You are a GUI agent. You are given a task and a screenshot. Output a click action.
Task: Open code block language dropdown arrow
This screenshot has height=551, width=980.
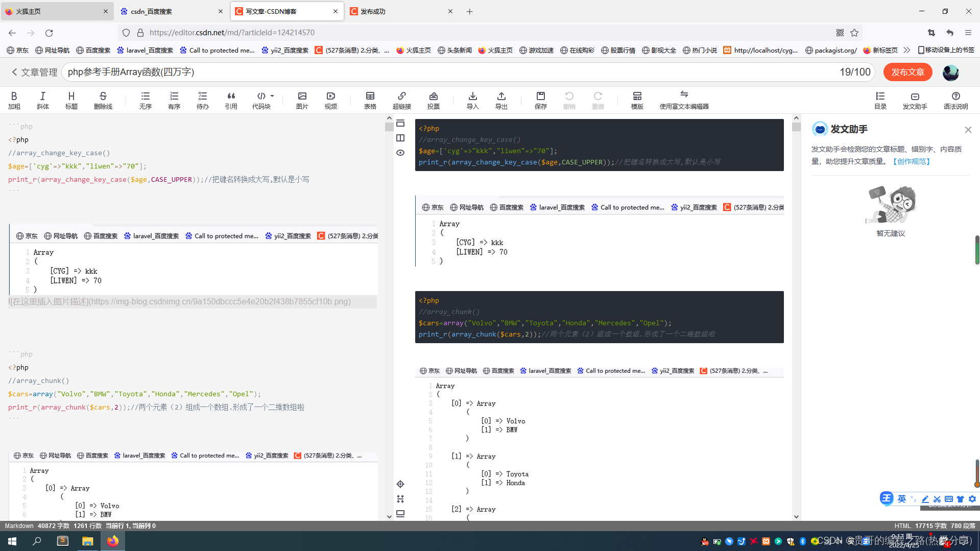click(x=272, y=96)
